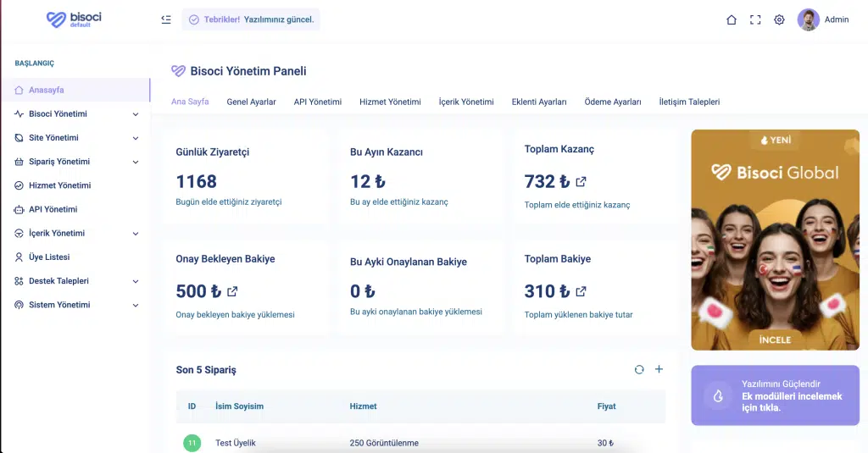Select the Ana Sayfa tab
This screenshot has width=868, height=453.
190,102
